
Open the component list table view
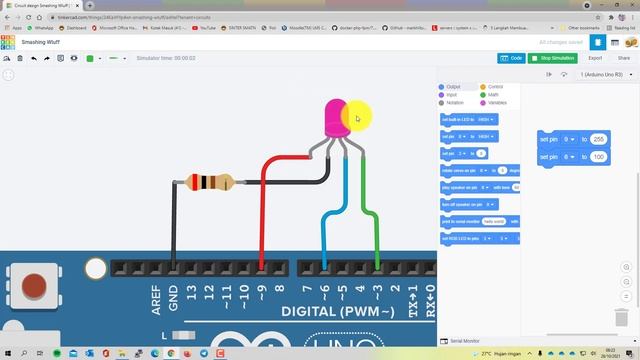point(615,42)
